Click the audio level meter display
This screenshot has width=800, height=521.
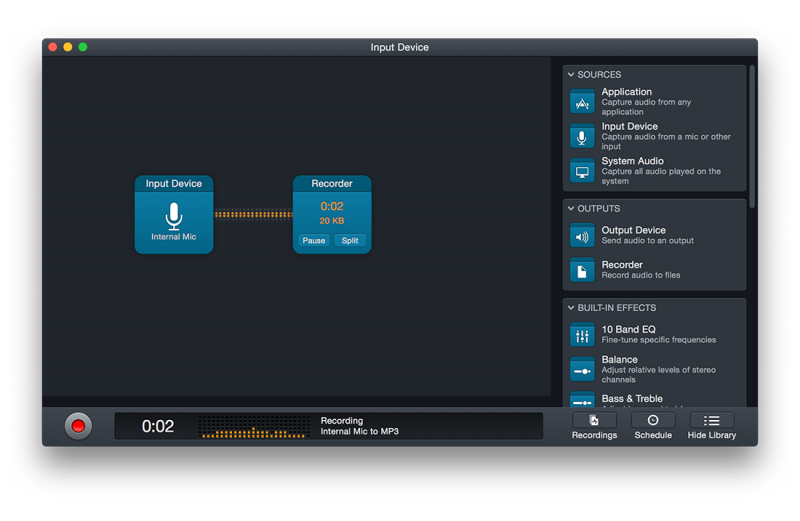(x=254, y=427)
